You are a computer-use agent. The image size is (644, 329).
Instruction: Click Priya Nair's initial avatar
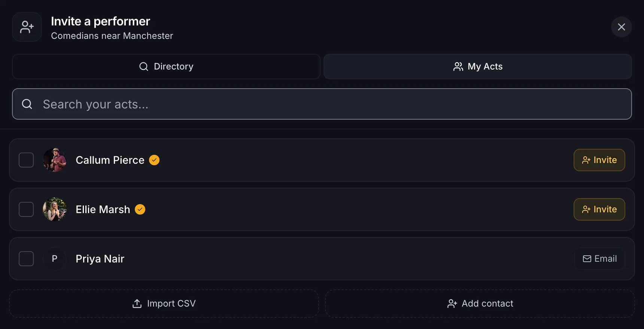[x=55, y=259]
